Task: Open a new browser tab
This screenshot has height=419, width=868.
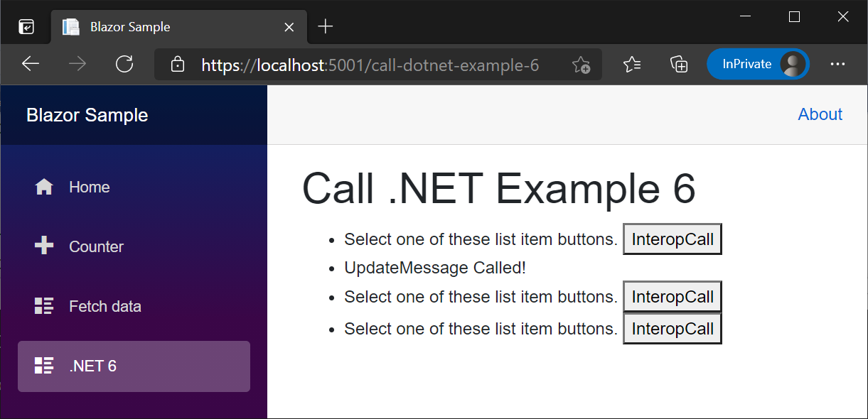Action: point(325,26)
